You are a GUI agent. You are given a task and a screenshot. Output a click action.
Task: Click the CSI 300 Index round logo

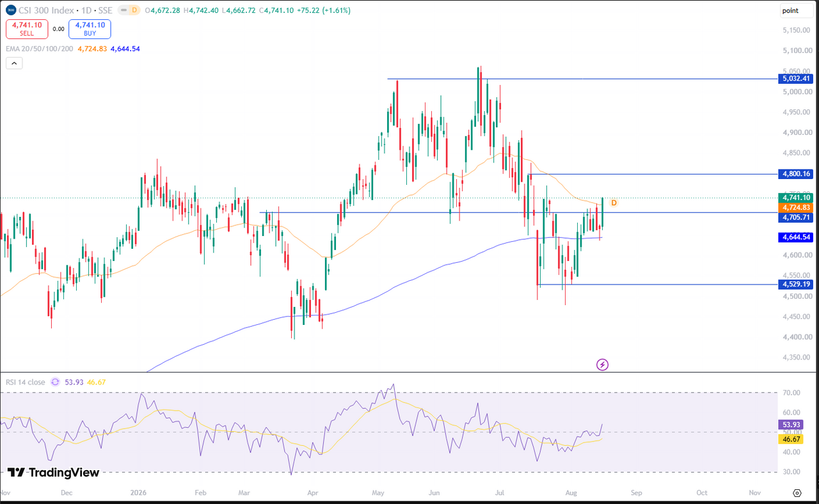pyautogui.click(x=11, y=10)
